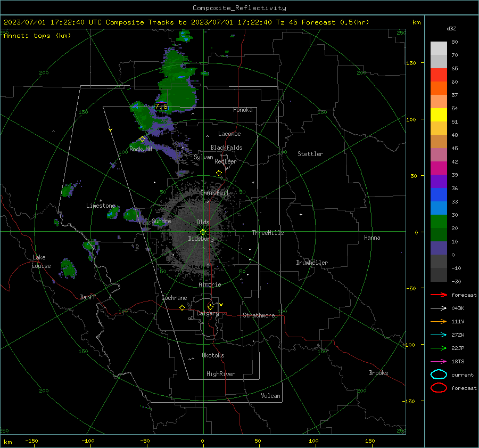Click the yellow diamond marker above RockyMH

click(x=142, y=139)
